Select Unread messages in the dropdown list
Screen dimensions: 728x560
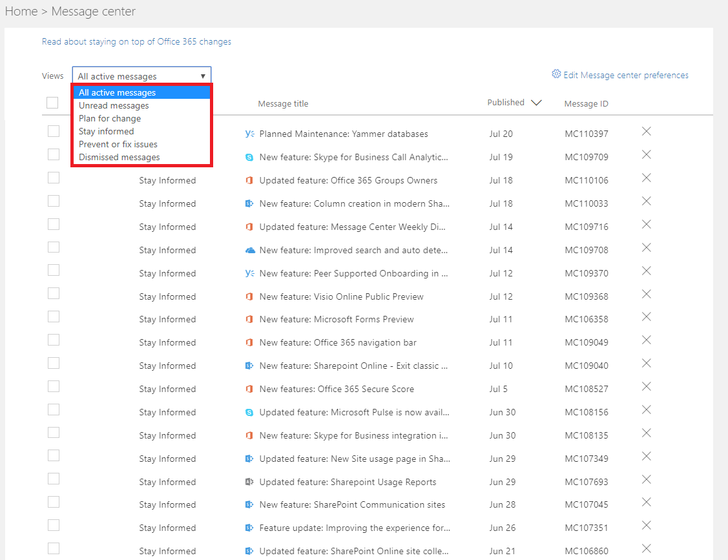[x=114, y=105]
